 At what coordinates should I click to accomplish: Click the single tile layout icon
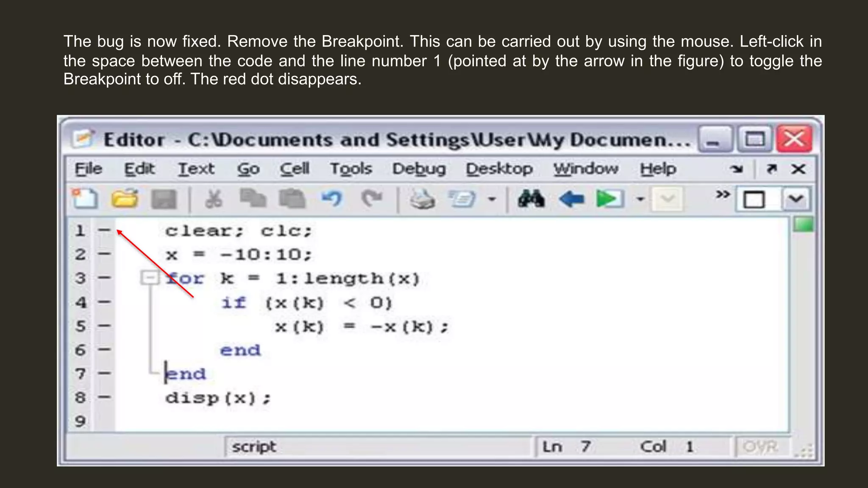pyautogui.click(x=754, y=200)
